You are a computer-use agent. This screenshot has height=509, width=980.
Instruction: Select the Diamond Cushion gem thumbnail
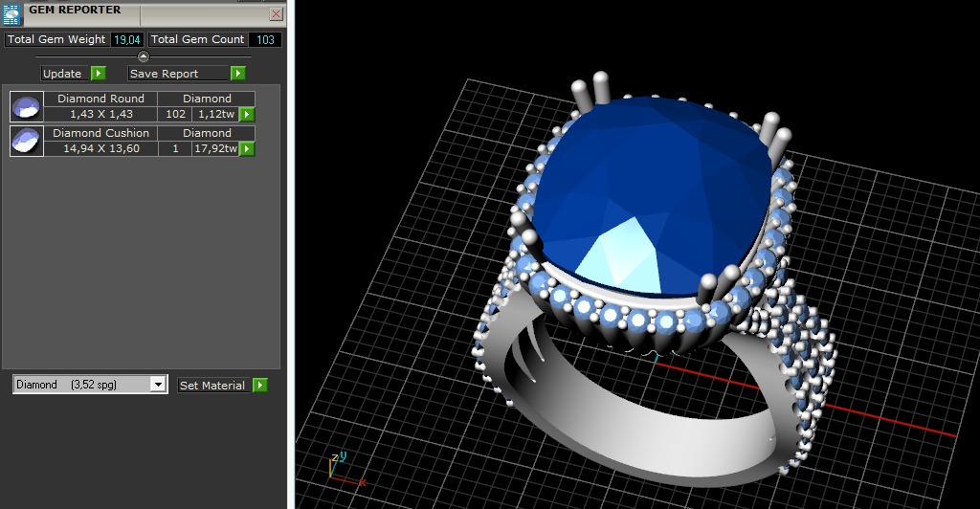point(27,142)
